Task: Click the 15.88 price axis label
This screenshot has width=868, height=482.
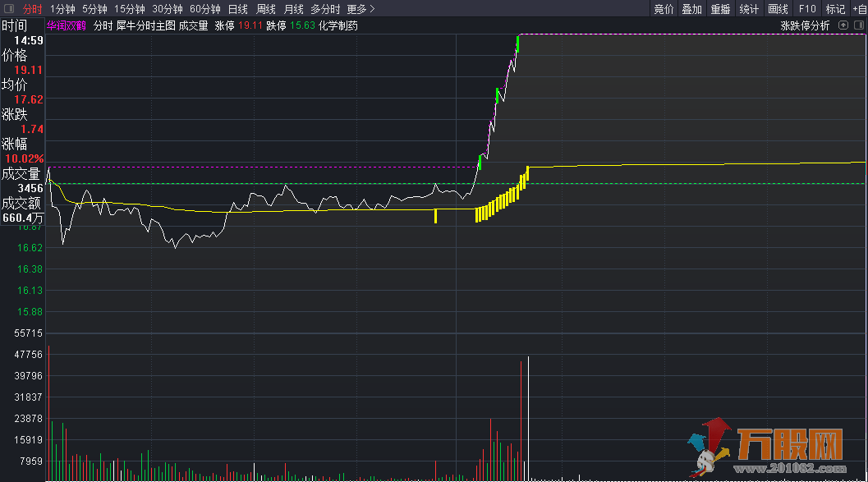Action: click(30, 311)
